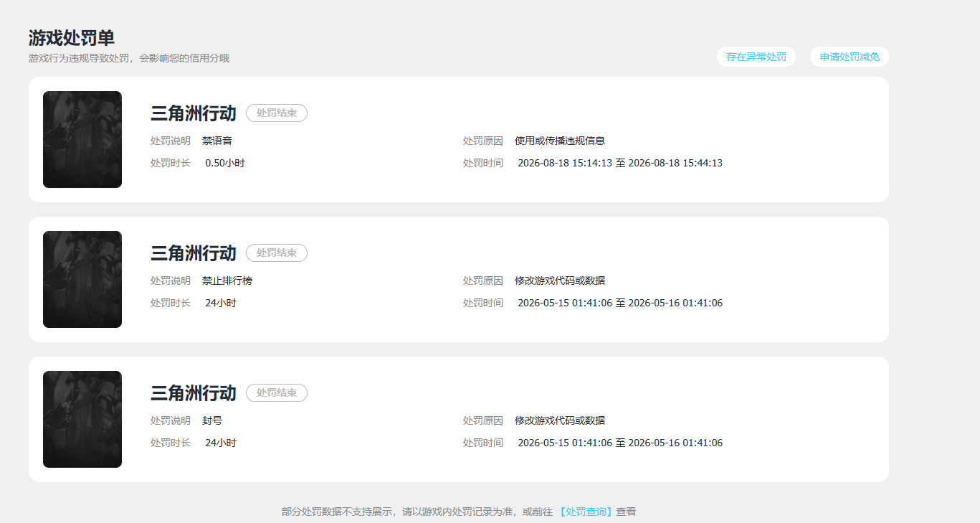
Task: Select game thumbnail on 禁语音 penalty card
Action: [x=82, y=139]
